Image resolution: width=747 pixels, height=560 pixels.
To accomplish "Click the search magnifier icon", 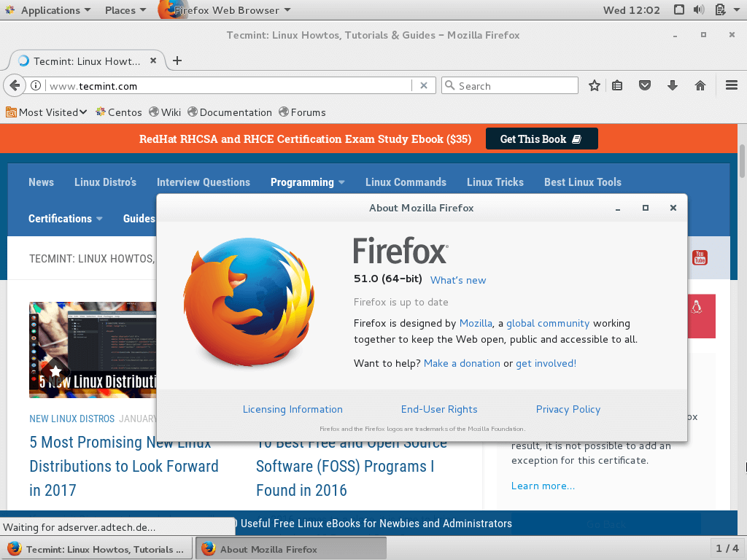I will 449,85.
